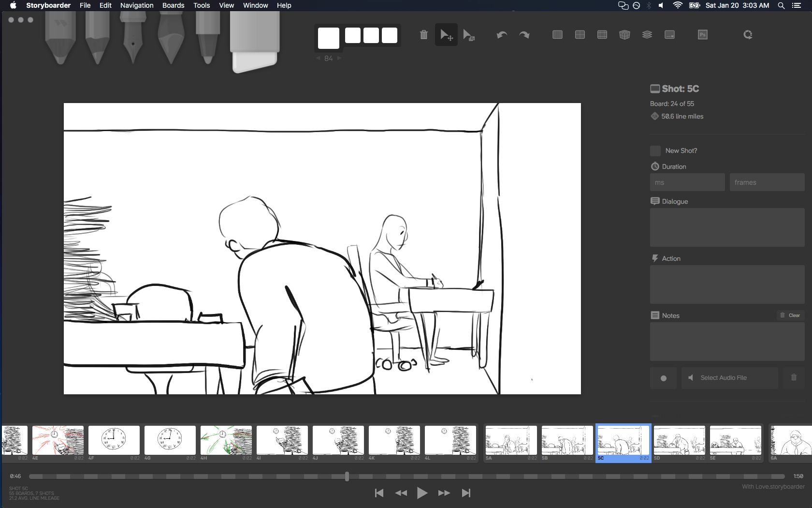Open the Boards menu
This screenshot has width=812, height=508.
coord(173,5)
